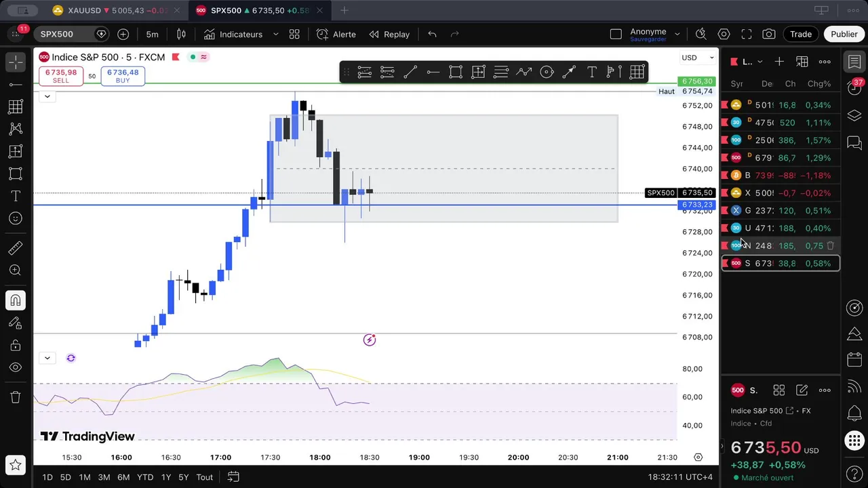Select the YTD date range
Image resolution: width=868 pixels, height=488 pixels.
coord(145,477)
